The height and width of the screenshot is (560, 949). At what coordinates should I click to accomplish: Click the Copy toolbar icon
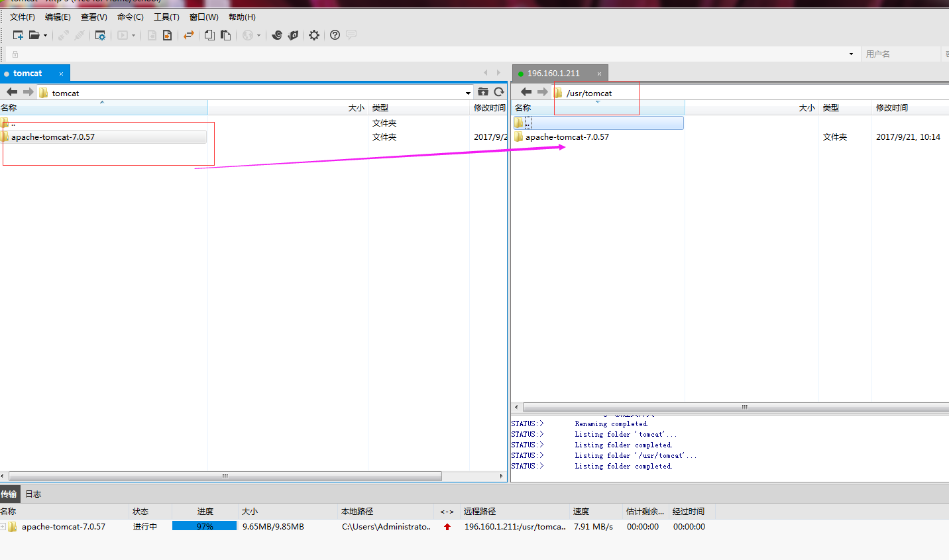(209, 35)
